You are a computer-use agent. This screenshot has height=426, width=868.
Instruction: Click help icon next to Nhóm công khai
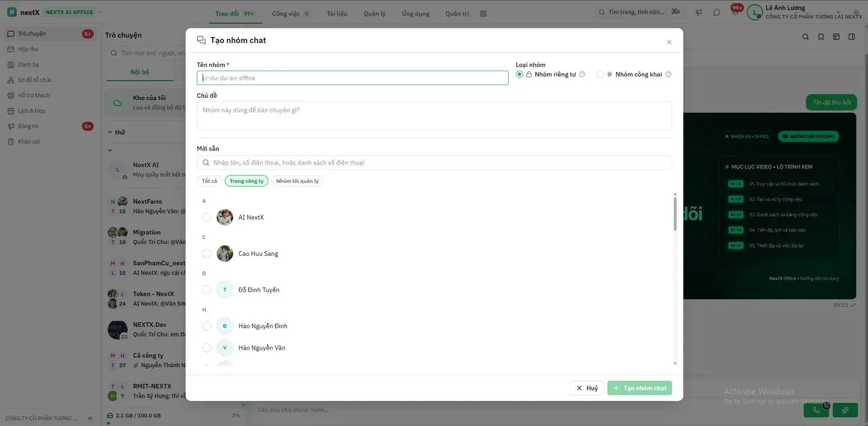point(668,74)
